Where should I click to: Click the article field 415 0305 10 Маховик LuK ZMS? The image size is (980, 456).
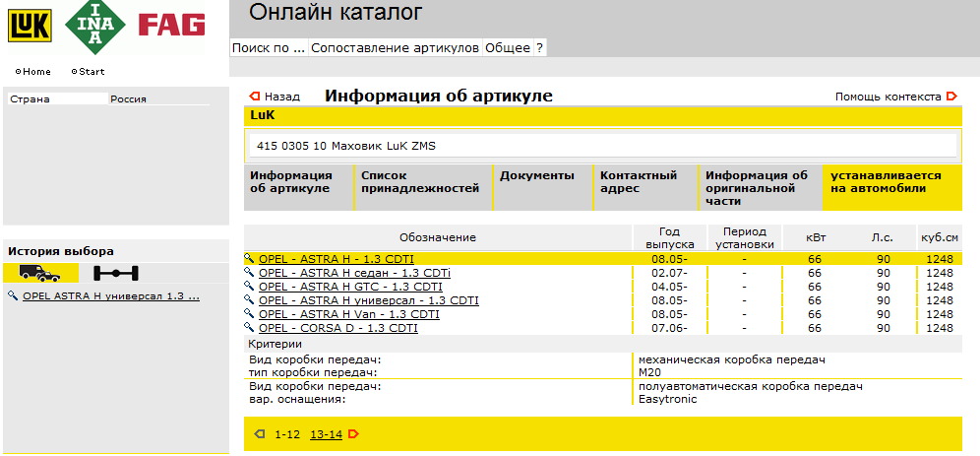[x=602, y=146]
